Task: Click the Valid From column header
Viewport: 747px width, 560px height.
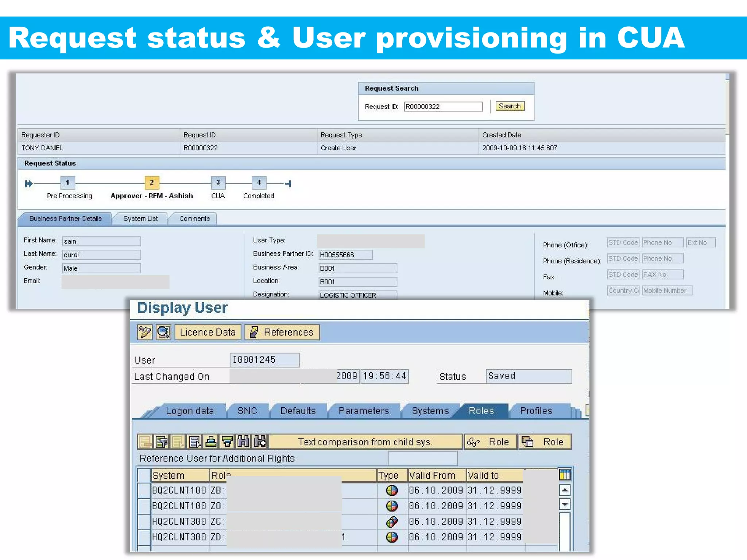Action: pyautogui.click(x=437, y=475)
